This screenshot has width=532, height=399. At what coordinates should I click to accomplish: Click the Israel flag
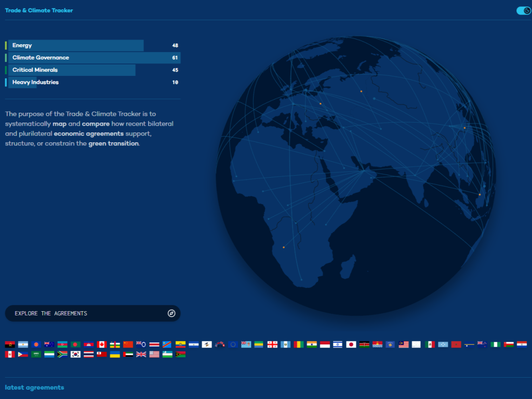click(x=338, y=344)
